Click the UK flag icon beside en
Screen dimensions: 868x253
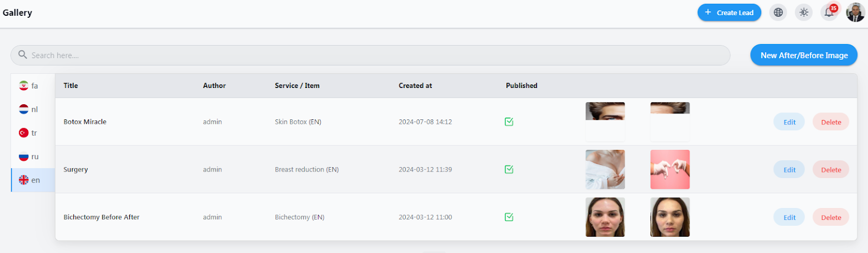click(24, 180)
